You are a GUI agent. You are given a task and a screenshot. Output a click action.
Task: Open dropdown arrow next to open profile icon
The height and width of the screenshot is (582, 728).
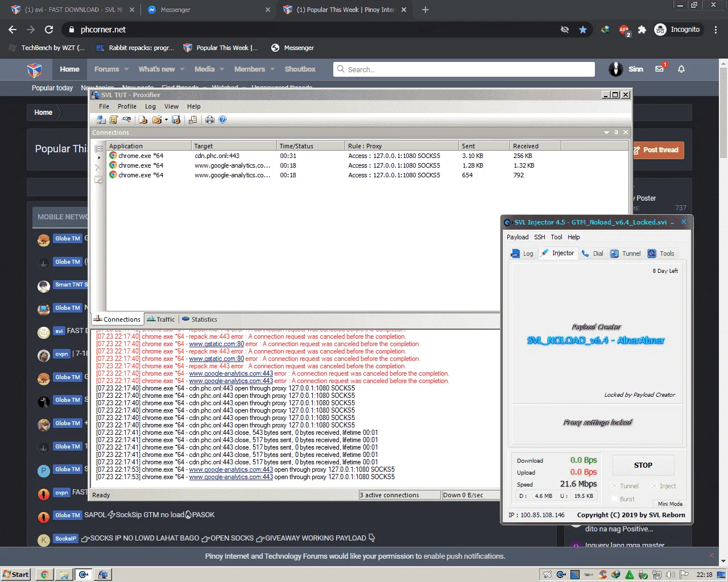(166, 120)
